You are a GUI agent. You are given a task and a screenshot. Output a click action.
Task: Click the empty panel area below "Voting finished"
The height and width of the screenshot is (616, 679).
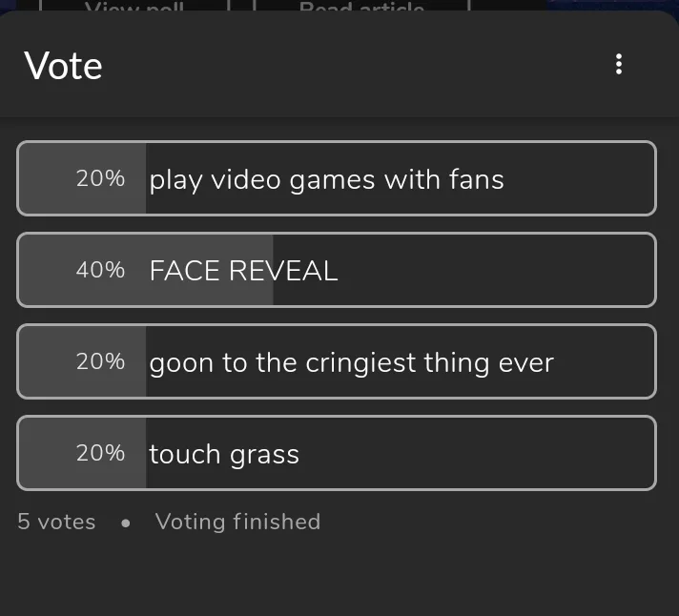tap(339, 577)
